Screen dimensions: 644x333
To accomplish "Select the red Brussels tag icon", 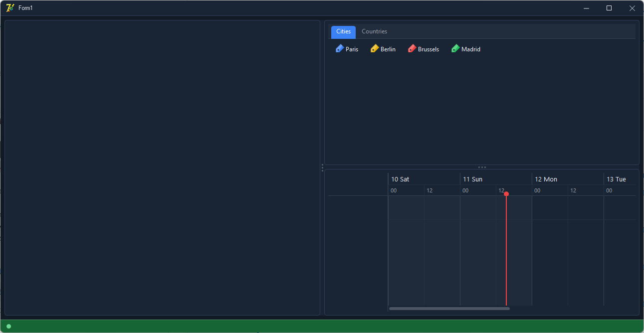I will (x=412, y=48).
